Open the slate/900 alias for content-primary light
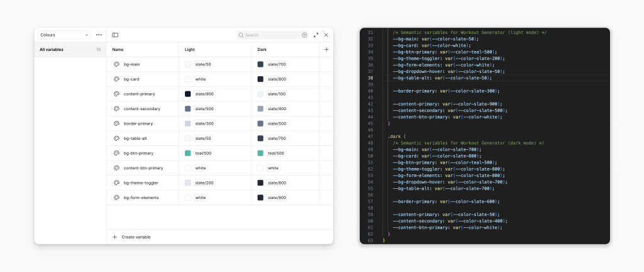 tap(204, 94)
